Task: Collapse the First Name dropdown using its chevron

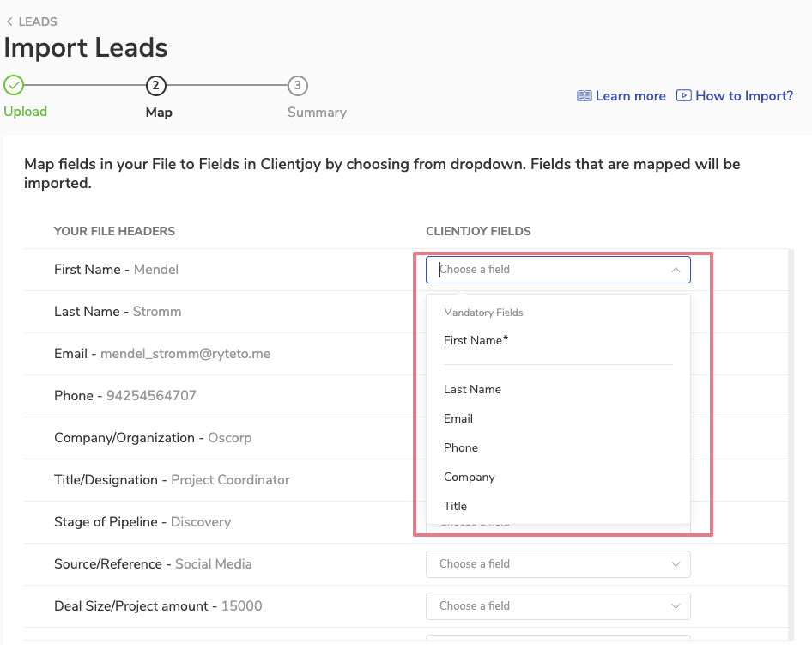Action: click(x=676, y=270)
